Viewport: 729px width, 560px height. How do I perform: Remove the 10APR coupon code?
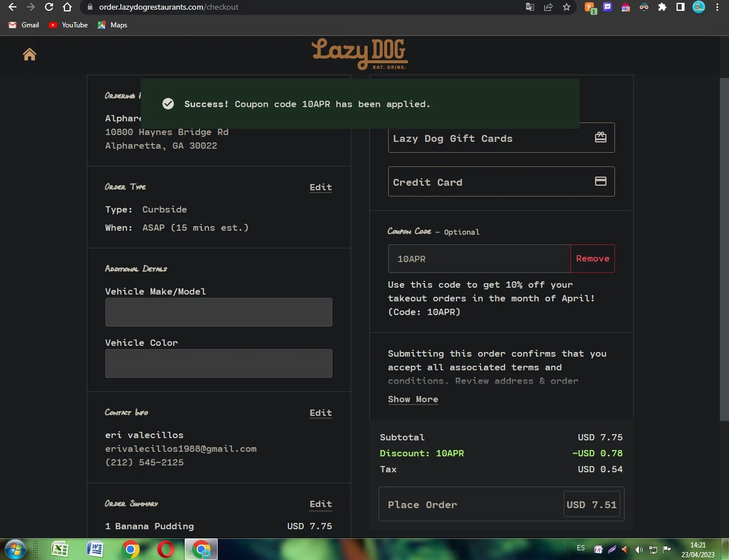[x=593, y=259]
